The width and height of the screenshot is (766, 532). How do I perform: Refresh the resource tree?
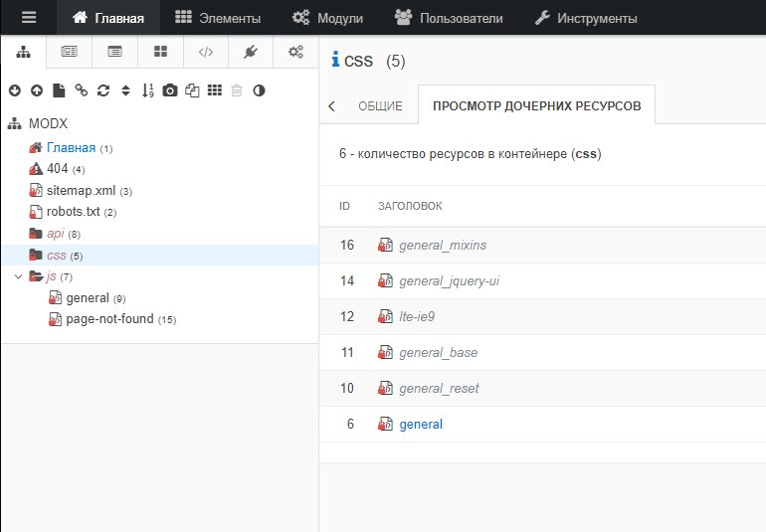point(103,90)
